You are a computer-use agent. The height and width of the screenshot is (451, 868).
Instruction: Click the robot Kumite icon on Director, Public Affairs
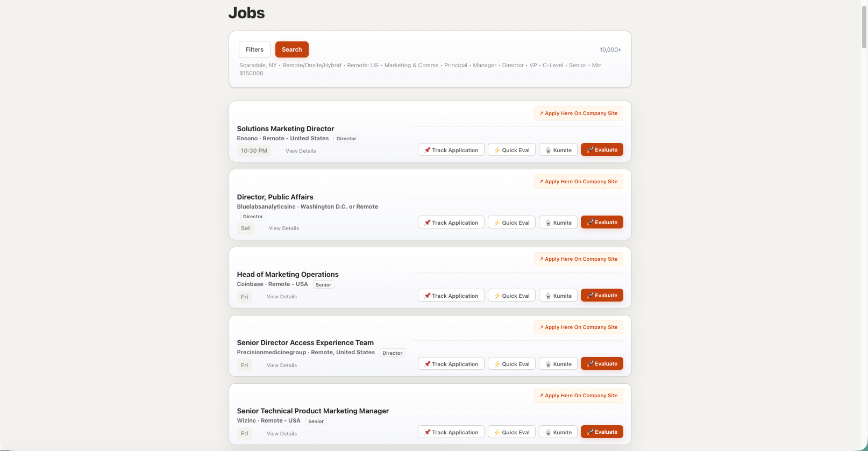click(x=547, y=222)
